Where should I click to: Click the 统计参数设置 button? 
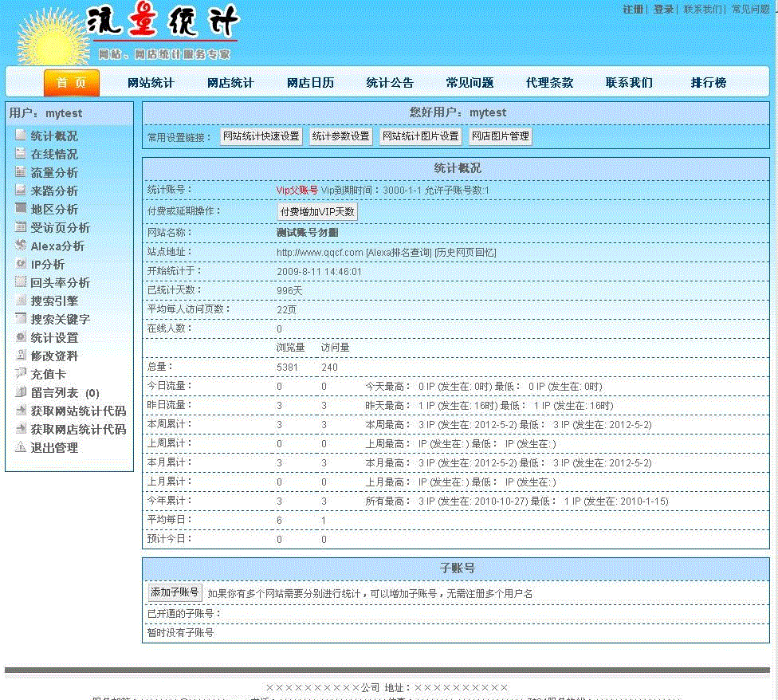341,136
